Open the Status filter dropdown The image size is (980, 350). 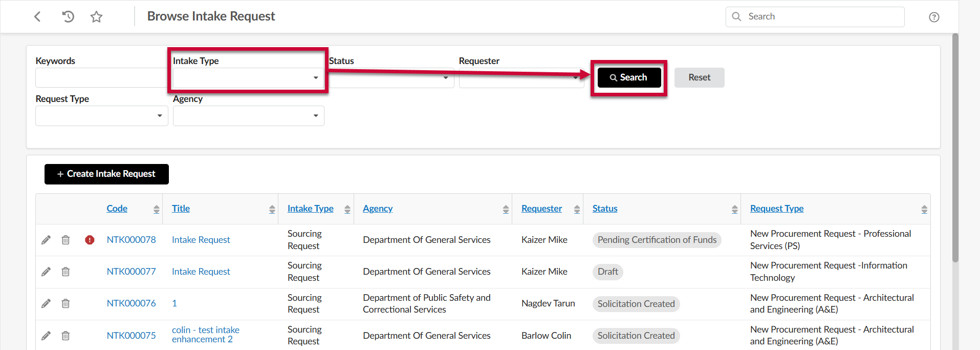click(391, 78)
